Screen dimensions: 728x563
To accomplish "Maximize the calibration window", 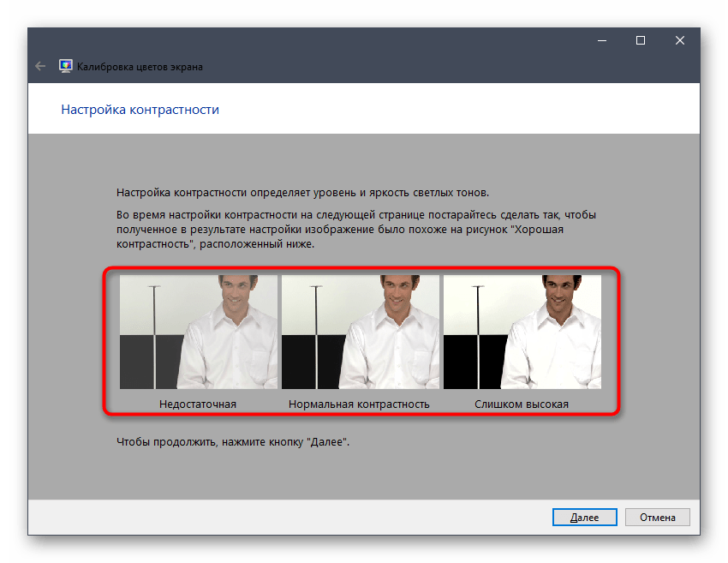I will [x=640, y=40].
